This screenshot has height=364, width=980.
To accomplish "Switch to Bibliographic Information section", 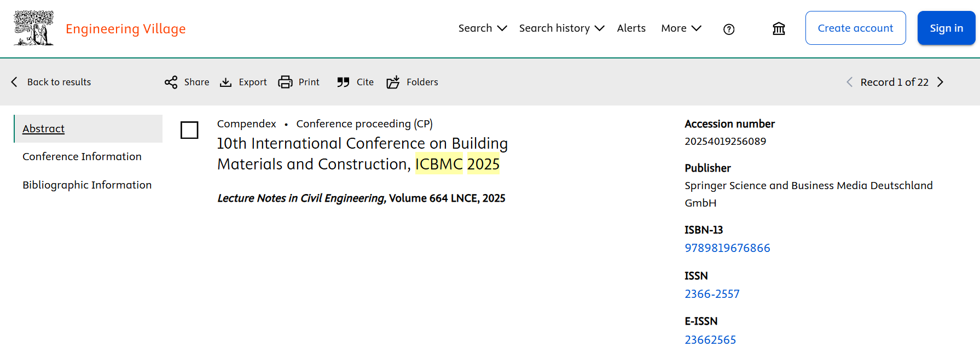I will pyautogui.click(x=87, y=185).
